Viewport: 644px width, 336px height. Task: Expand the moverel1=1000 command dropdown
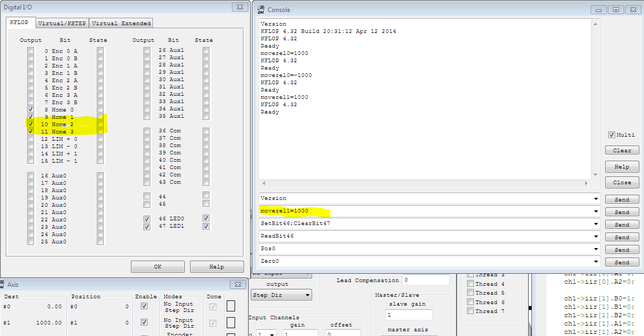pyautogui.click(x=596, y=211)
